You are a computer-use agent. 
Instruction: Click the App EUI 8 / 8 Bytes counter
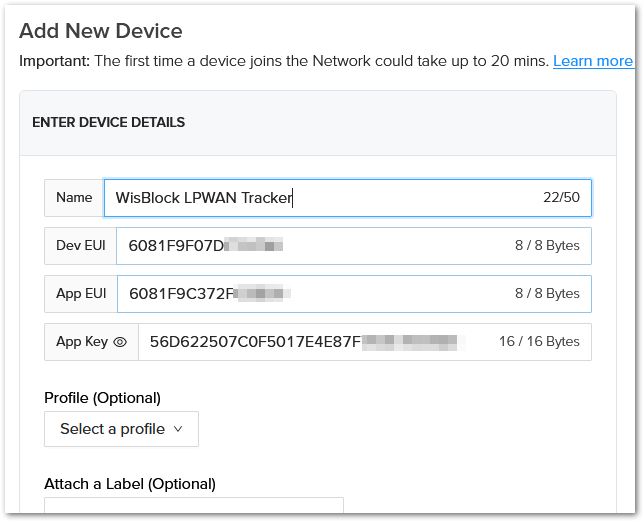tap(547, 294)
